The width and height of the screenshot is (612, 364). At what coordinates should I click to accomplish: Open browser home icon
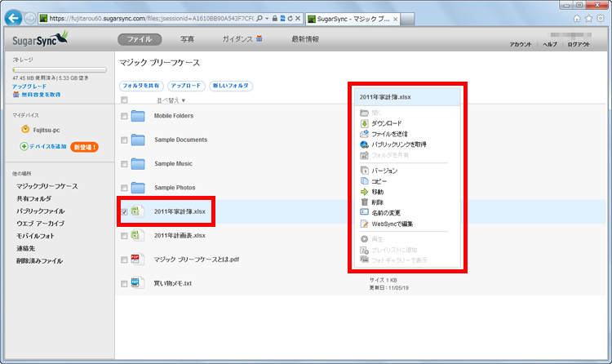pyautogui.click(x=577, y=18)
